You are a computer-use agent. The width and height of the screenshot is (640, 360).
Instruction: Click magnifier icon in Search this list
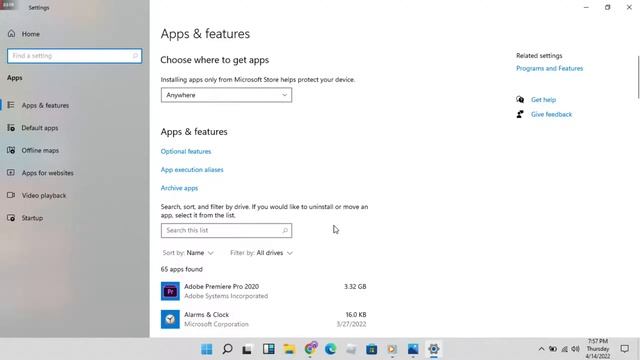click(285, 231)
